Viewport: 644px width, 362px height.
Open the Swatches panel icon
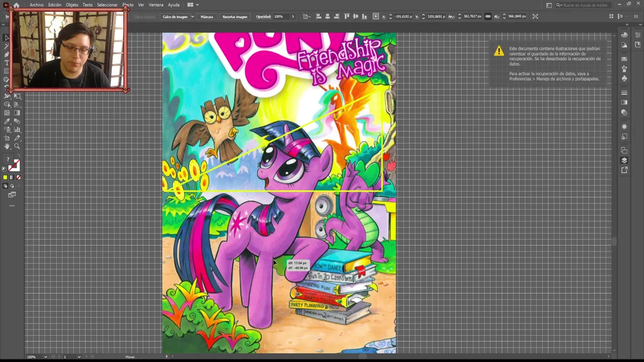pyautogui.click(x=624, y=59)
